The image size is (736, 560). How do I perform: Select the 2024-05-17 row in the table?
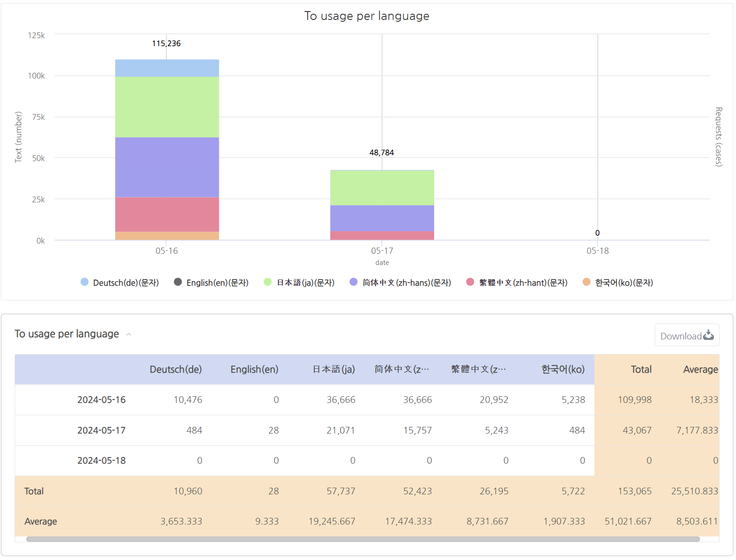point(101,430)
